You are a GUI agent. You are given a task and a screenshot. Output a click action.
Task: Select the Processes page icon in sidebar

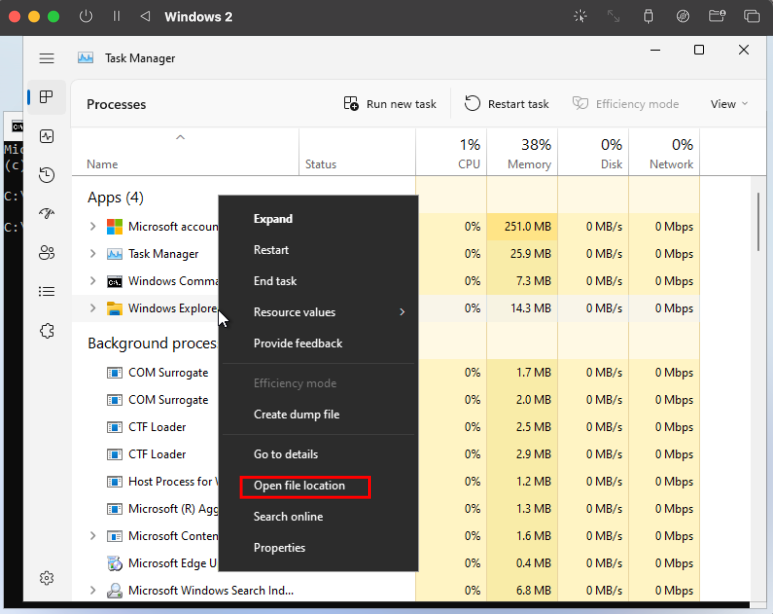46,97
